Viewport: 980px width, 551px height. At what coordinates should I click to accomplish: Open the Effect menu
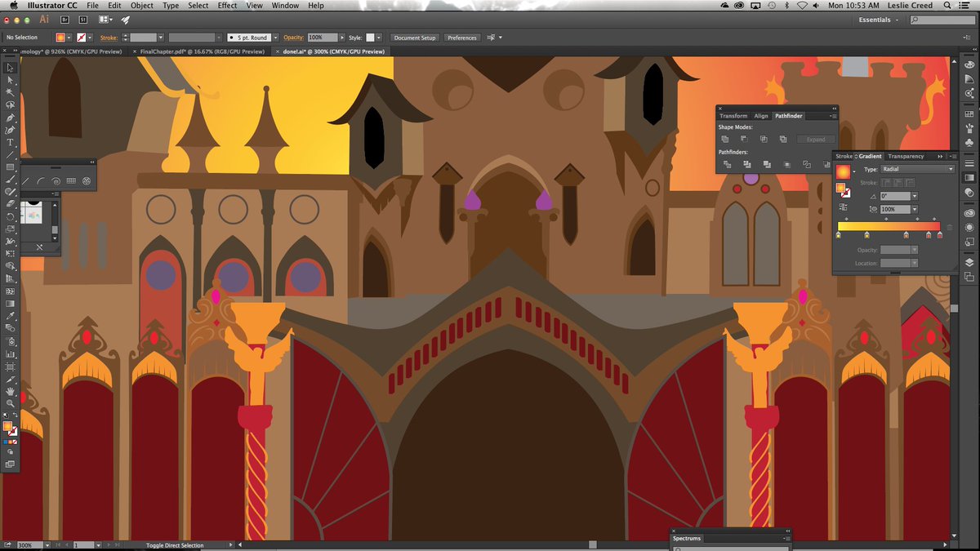[x=227, y=5]
